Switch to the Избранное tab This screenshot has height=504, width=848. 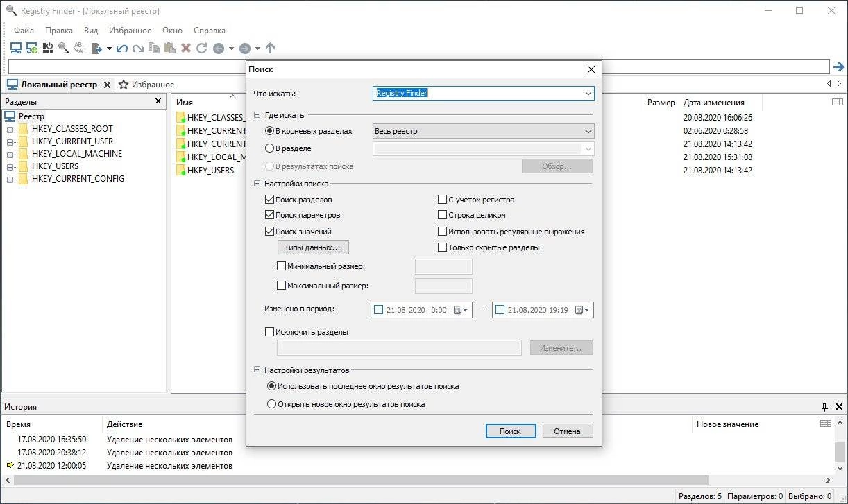click(146, 85)
